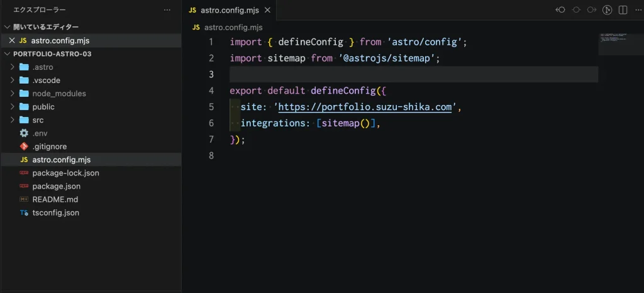
Task: Click the sitemap() call on line 6
Action: pyautogui.click(x=346, y=123)
